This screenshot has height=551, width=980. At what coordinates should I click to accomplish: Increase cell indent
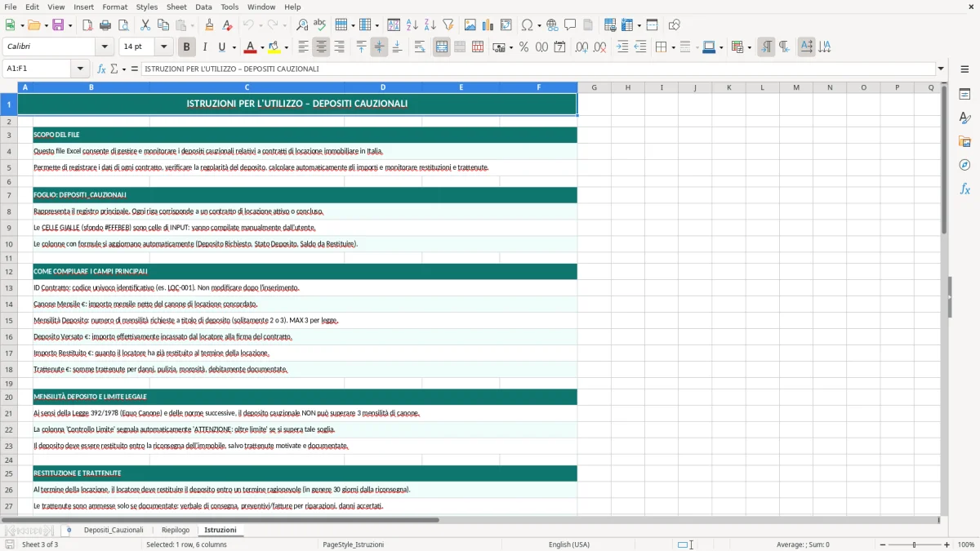[622, 47]
